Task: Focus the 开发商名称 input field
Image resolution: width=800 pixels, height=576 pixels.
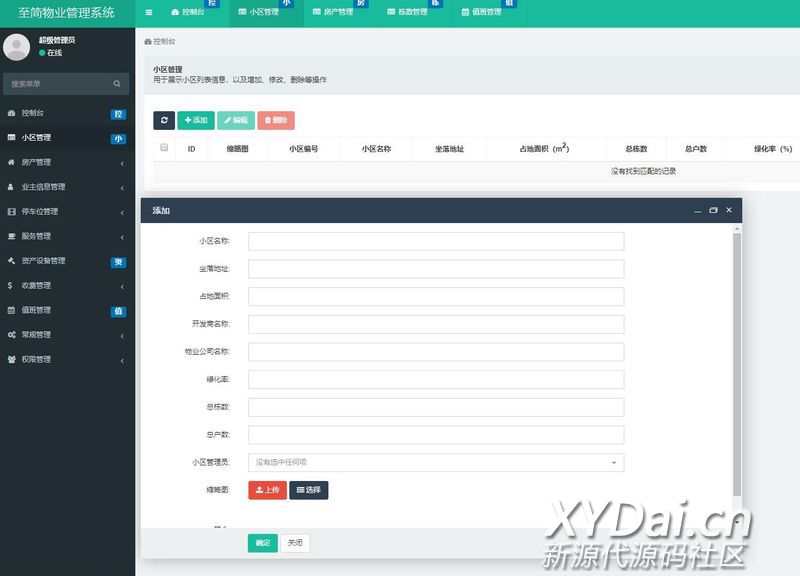Action: click(x=436, y=324)
